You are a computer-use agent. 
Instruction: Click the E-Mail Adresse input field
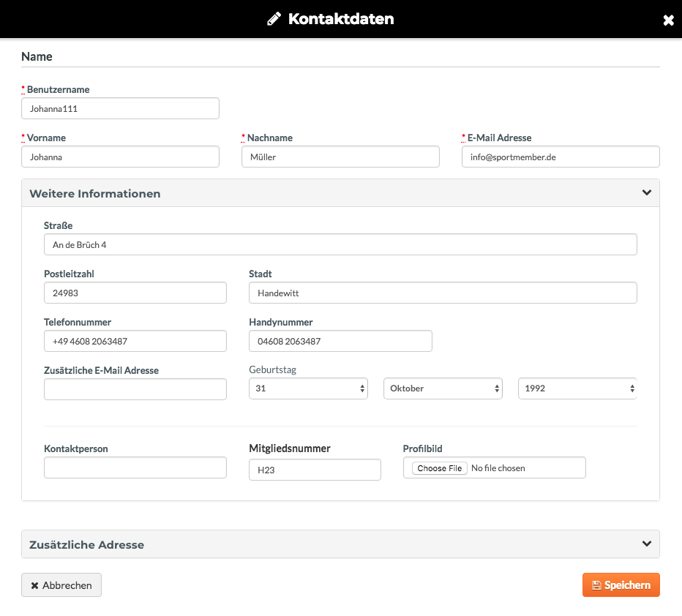pos(561,157)
